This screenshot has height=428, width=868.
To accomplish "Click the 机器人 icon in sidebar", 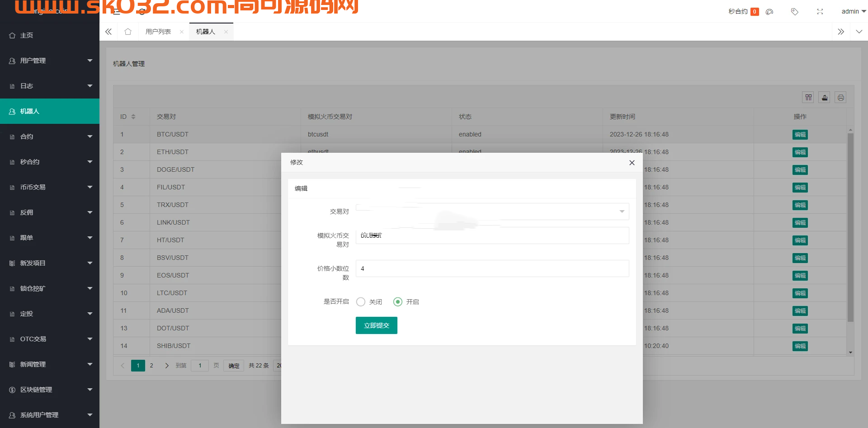I will tap(12, 111).
